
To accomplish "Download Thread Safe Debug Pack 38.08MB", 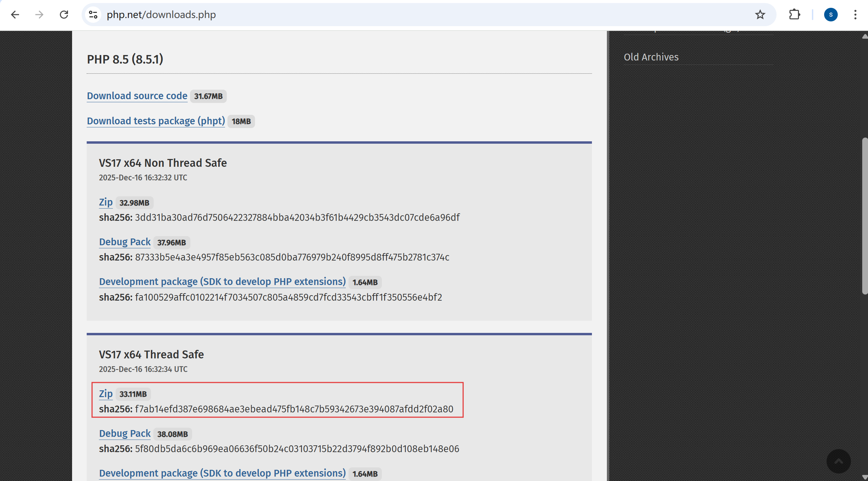I will click(x=125, y=433).
